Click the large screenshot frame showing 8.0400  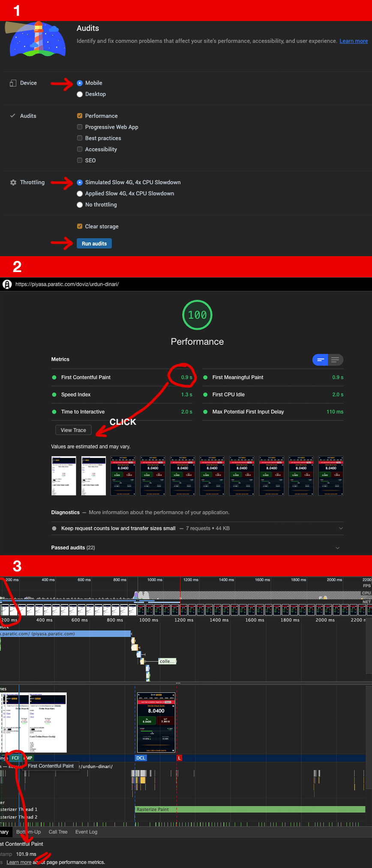[156, 723]
